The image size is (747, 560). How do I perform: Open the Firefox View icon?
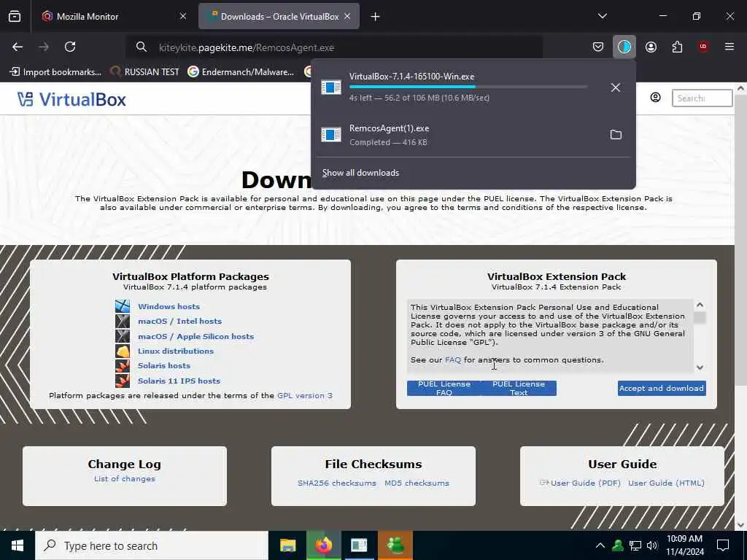(x=15, y=17)
